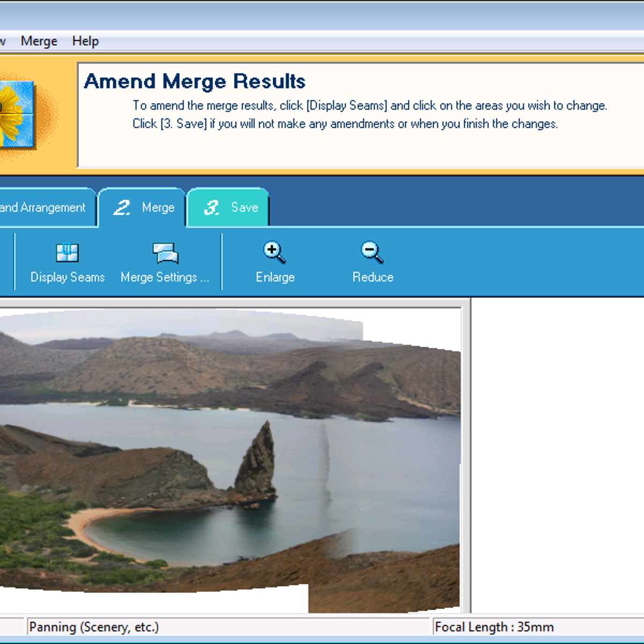Click the sunflower PhotoStitch logo icon
This screenshot has width=644, height=644.
point(17,114)
